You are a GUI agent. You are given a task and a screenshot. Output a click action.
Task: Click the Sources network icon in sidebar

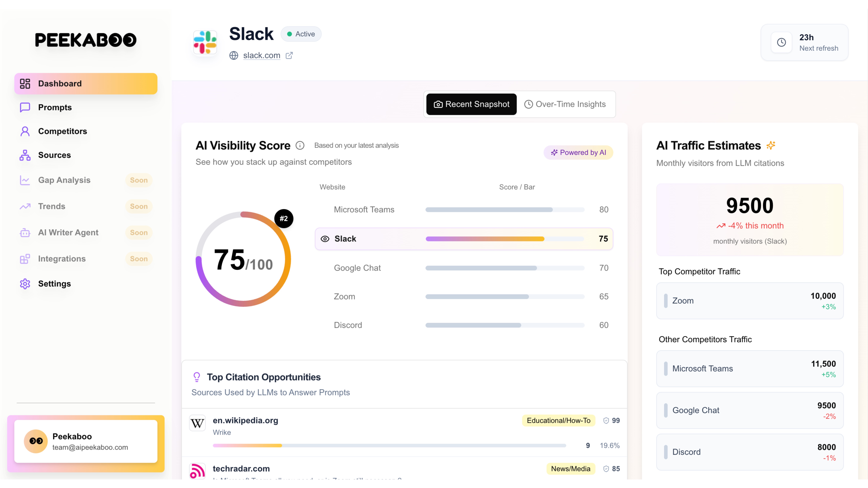(x=25, y=155)
